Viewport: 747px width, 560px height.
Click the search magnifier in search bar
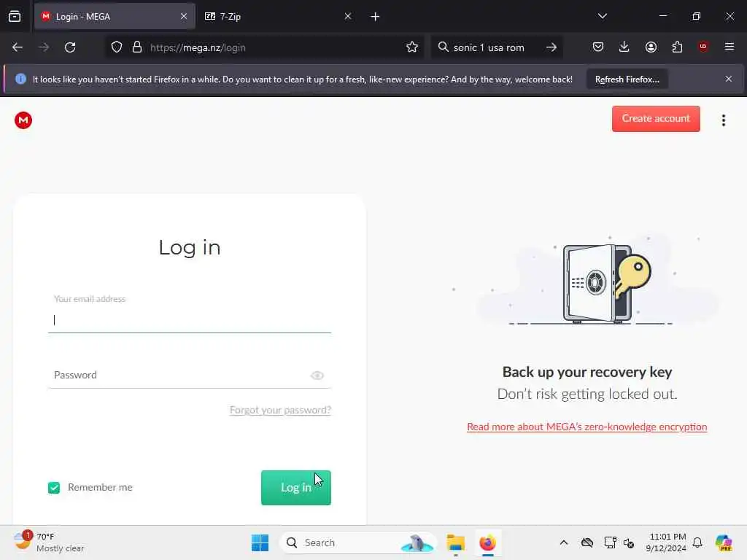click(x=443, y=47)
